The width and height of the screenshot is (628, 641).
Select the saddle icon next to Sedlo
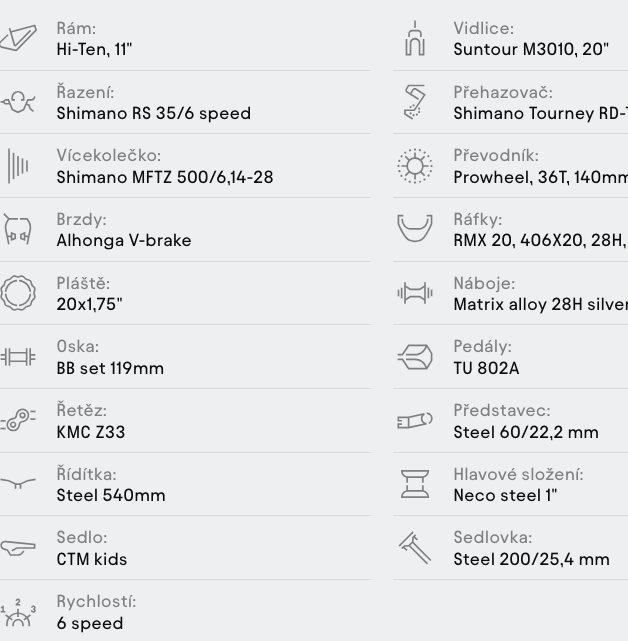point(18,548)
